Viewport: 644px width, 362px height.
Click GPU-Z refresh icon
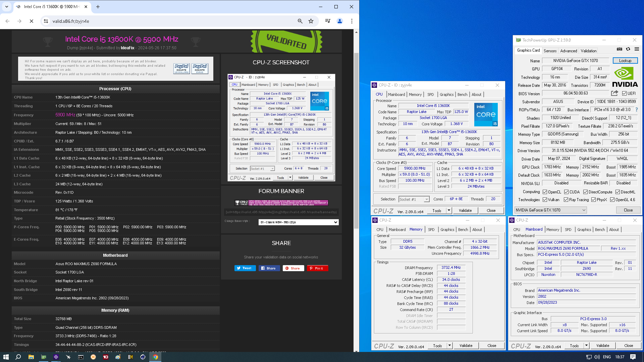point(628,49)
